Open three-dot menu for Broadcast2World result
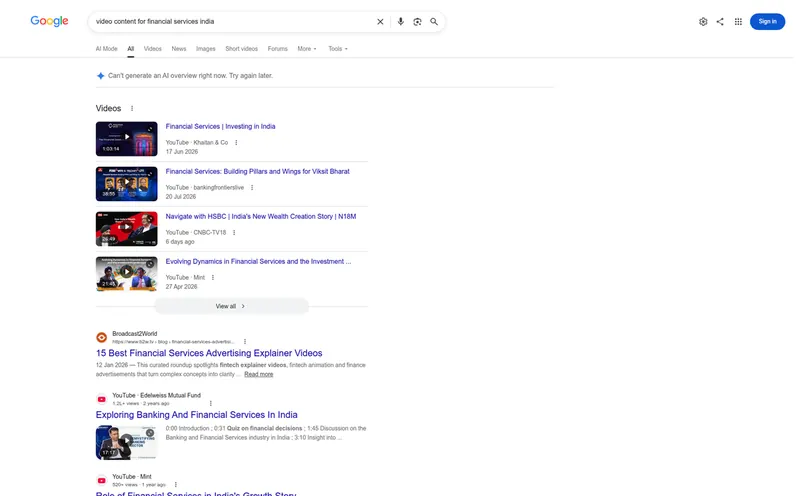Image resolution: width=800 pixels, height=496 pixels. (245, 341)
